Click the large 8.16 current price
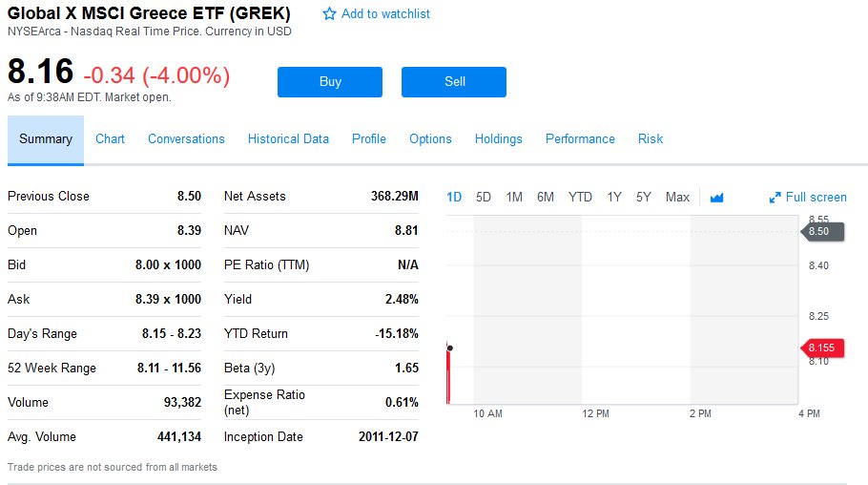This screenshot has height=485, width=868. [40, 72]
